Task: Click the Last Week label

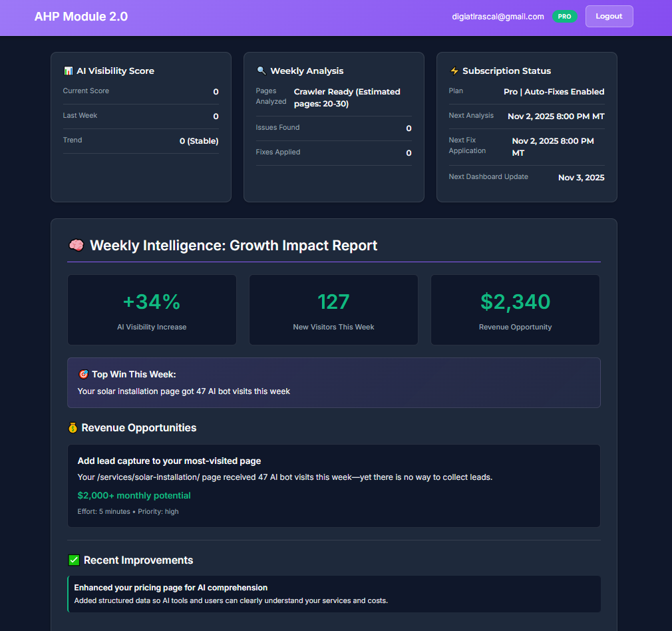Action: (x=80, y=115)
